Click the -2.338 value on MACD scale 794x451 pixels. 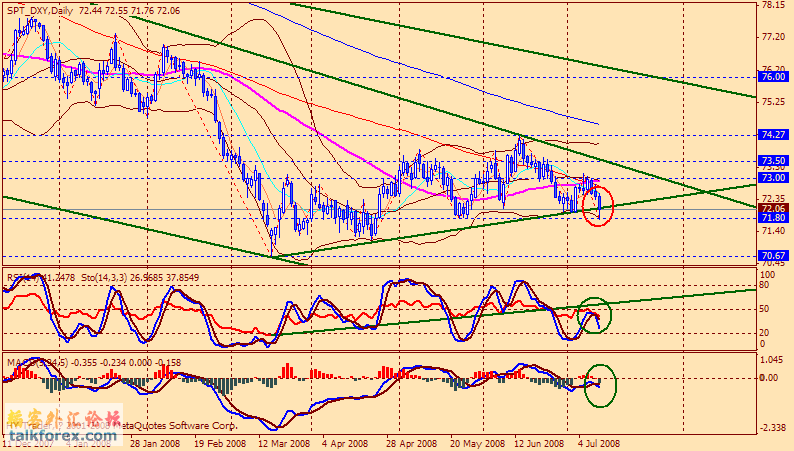tap(773, 428)
